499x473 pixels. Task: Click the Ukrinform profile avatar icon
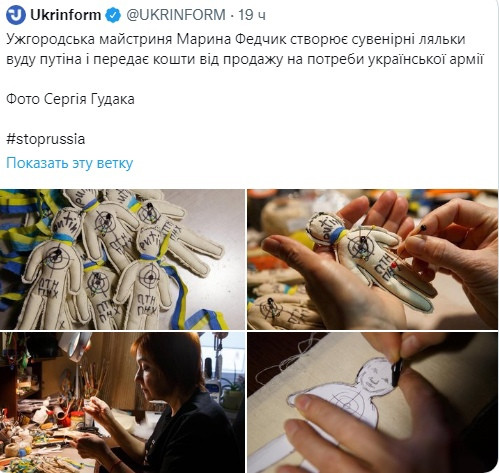click(x=16, y=15)
